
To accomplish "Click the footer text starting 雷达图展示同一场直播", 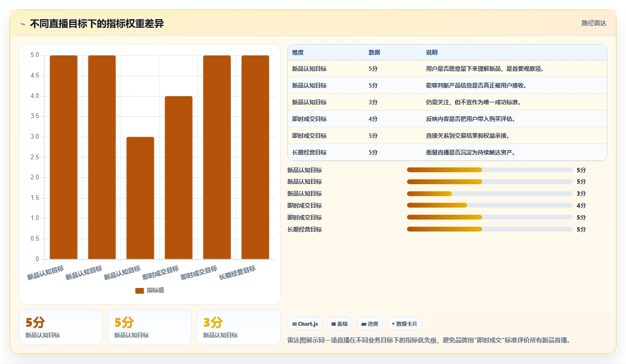I will tap(429, 341).
